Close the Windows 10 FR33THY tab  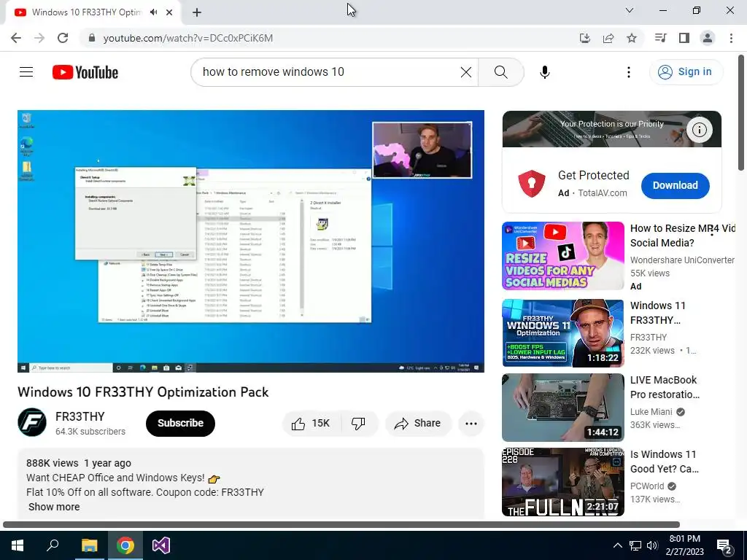point(169,12)
